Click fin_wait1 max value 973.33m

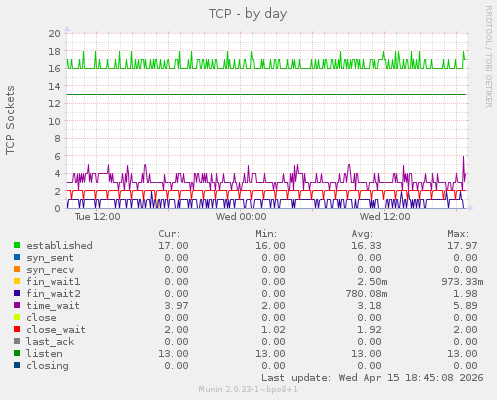click(462, 282)
